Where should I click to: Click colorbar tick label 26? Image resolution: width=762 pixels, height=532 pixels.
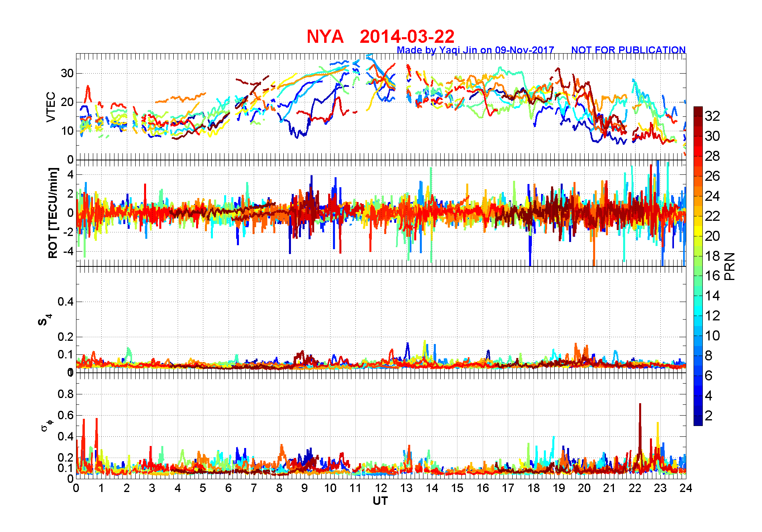click(x=712, y=176)
